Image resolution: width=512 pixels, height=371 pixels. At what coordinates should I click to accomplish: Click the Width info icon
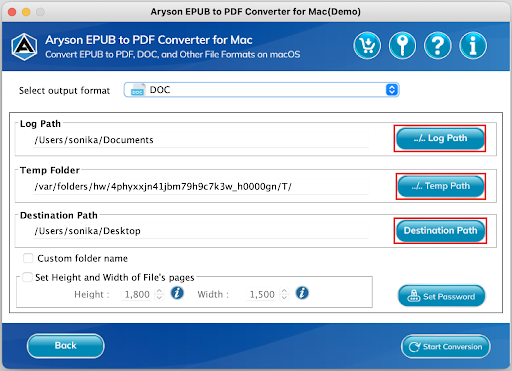click(x=302, y=293)
